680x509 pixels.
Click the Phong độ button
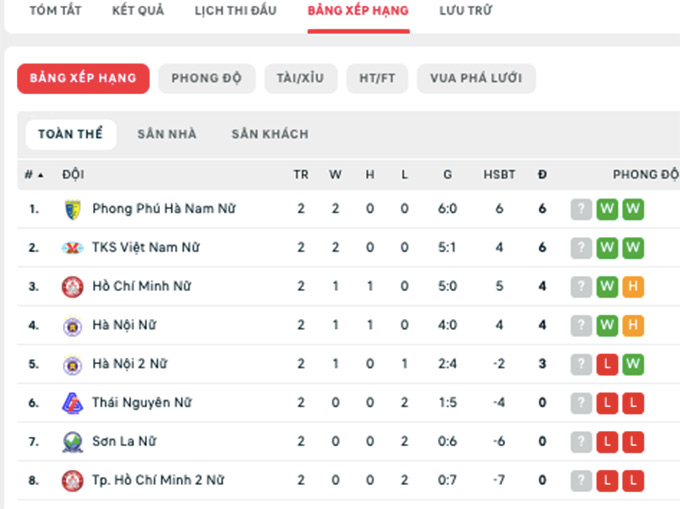(x=206, y=78)
